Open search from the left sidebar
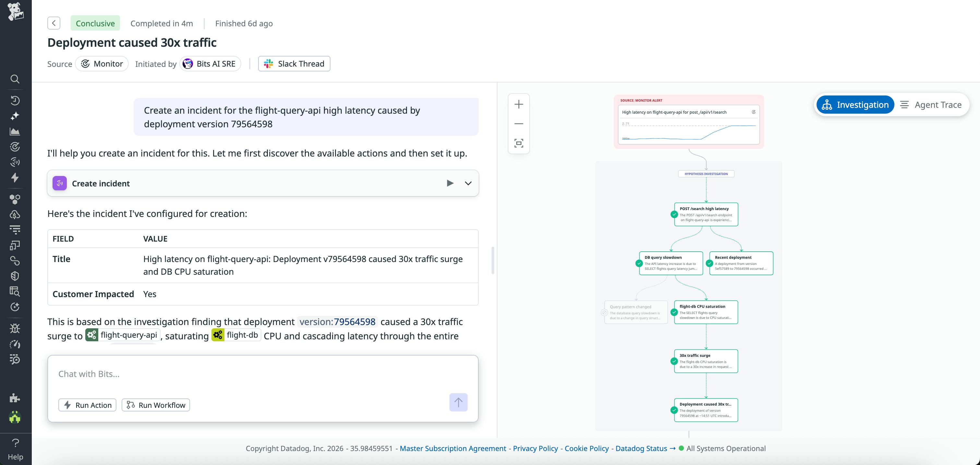Screen dimensions: 980x465 click(x=15, y=79)
